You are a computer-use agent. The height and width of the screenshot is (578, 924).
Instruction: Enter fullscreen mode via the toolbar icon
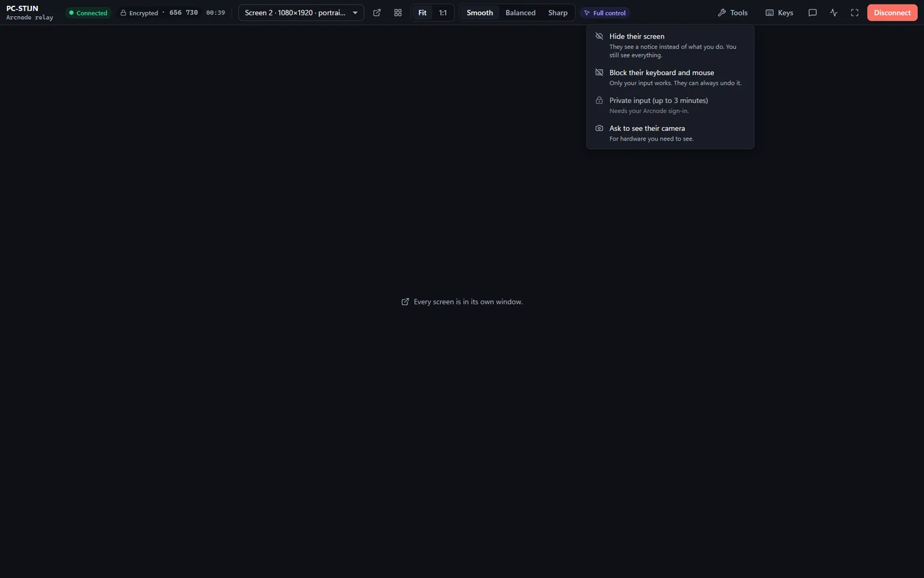pyautogui.click(x=855, y=13)
